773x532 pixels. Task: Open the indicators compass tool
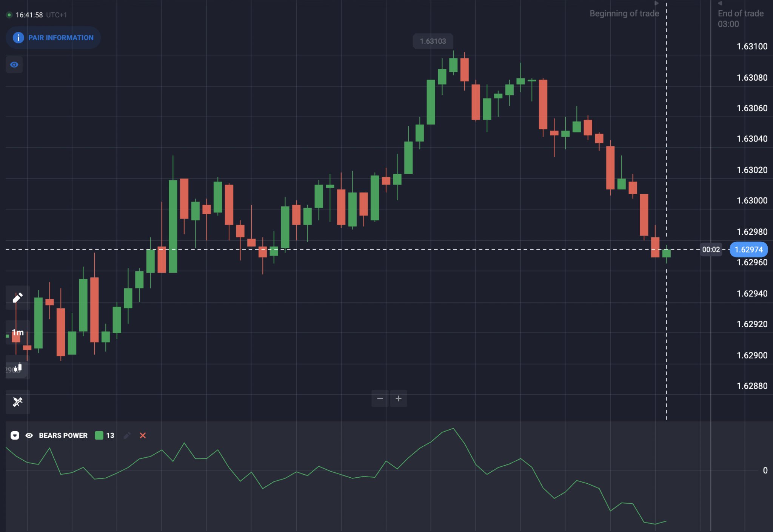pos(17,402)
